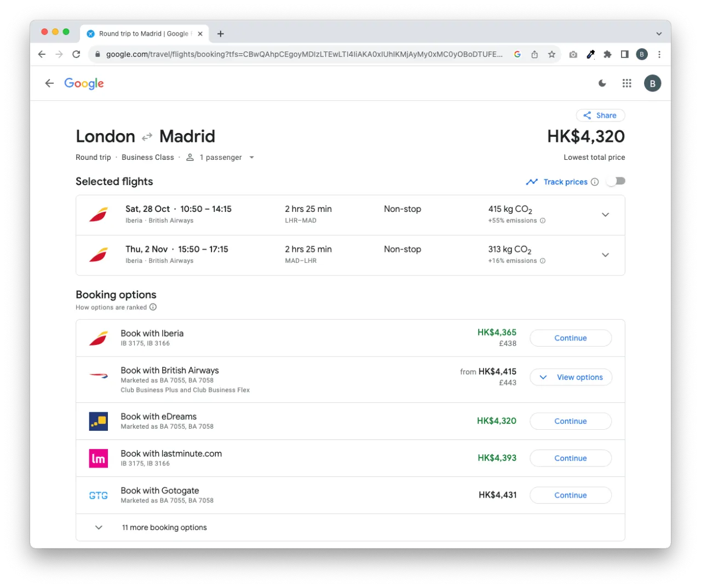Viewport: 701px width, 588px height.
Task: Click the eyedropper color picker extension
Action: coord(590,54)
